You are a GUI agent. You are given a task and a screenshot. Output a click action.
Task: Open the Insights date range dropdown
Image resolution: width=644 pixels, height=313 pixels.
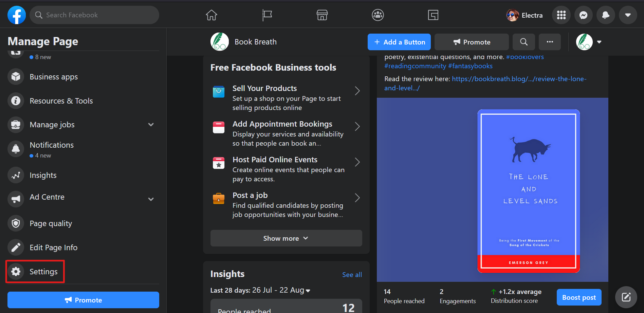[x=308, y=291]
